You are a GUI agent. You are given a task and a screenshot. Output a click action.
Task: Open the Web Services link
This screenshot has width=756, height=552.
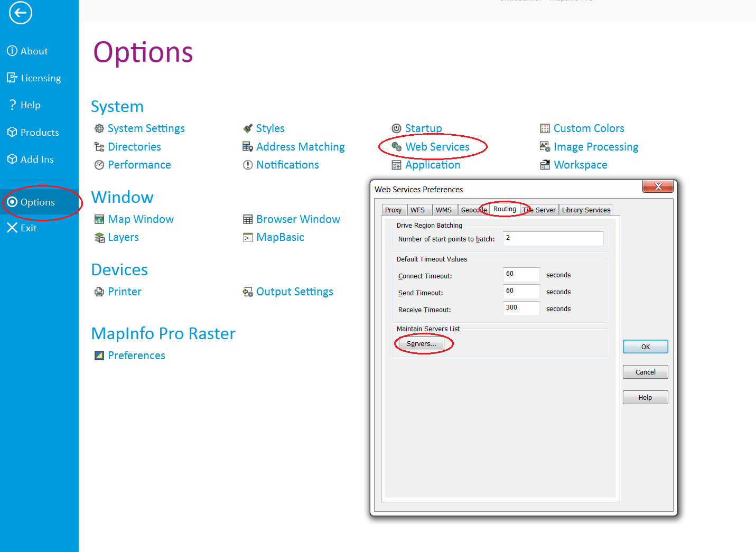coord(437,147)
